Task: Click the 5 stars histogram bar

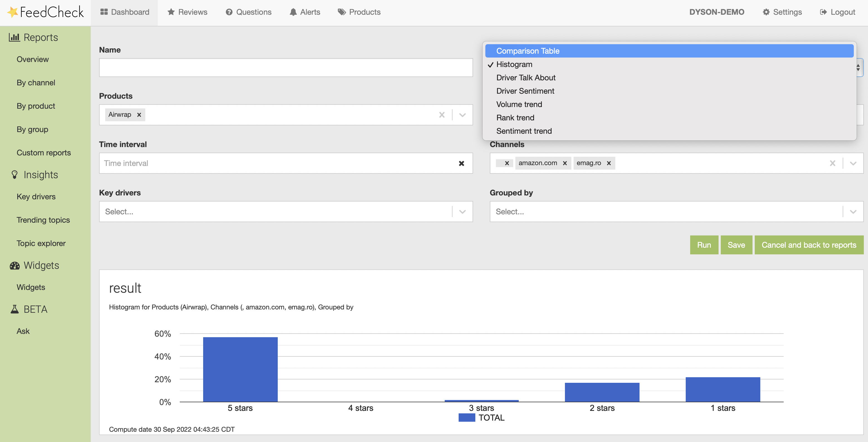Action: coord(240,369)
